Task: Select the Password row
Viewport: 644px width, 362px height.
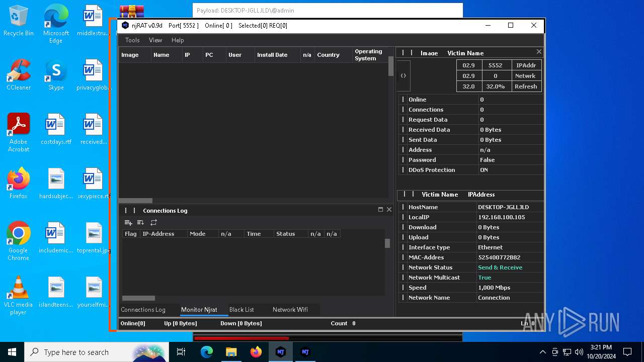Action: coord(471,160)
